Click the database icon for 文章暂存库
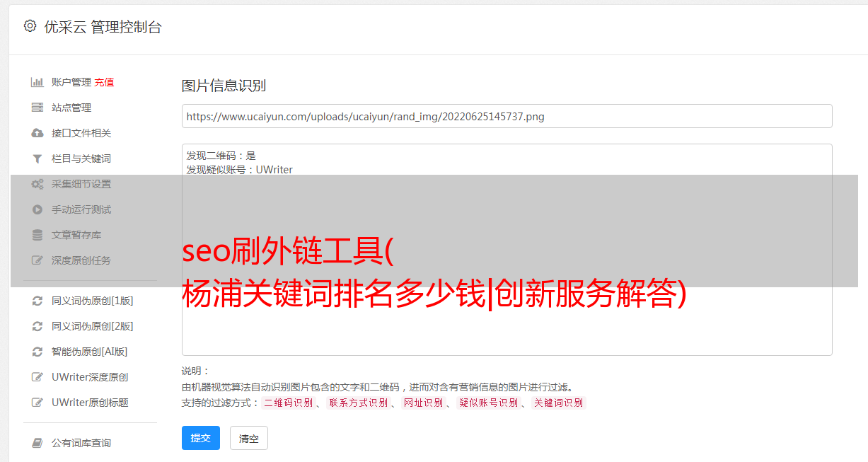Image resolution: width=868 pixels, height=462 pixels. [x=37, y=235]
